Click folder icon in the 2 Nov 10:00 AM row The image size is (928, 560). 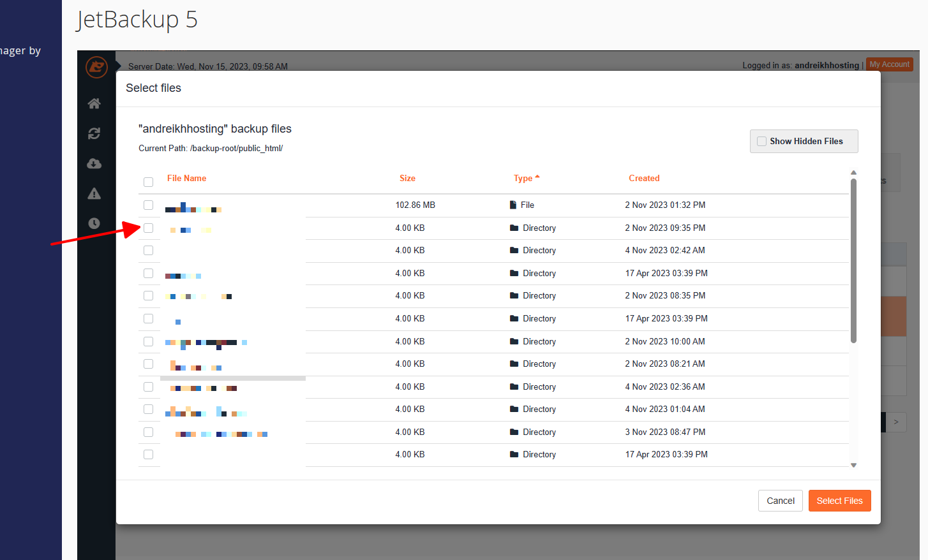coord(514,341)
